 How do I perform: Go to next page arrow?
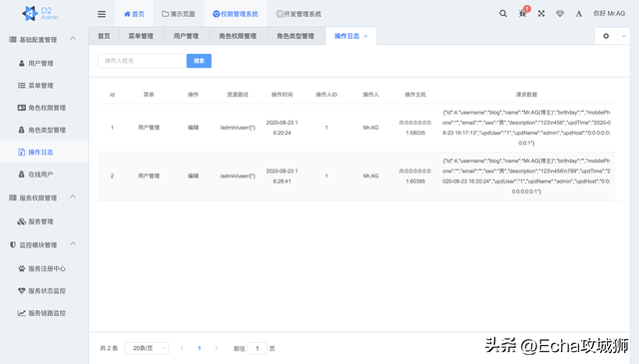click(x=217, y=348)
